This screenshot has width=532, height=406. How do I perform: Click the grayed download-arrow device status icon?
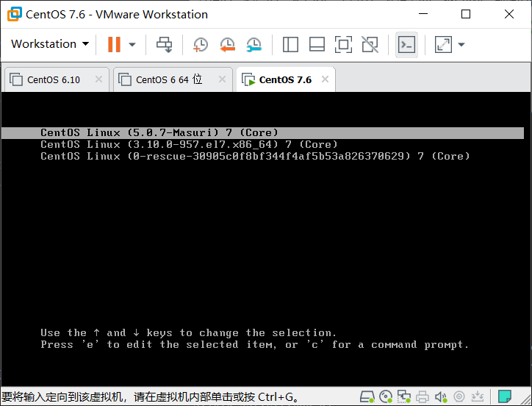pyautogui.click(x=478, y=396)
